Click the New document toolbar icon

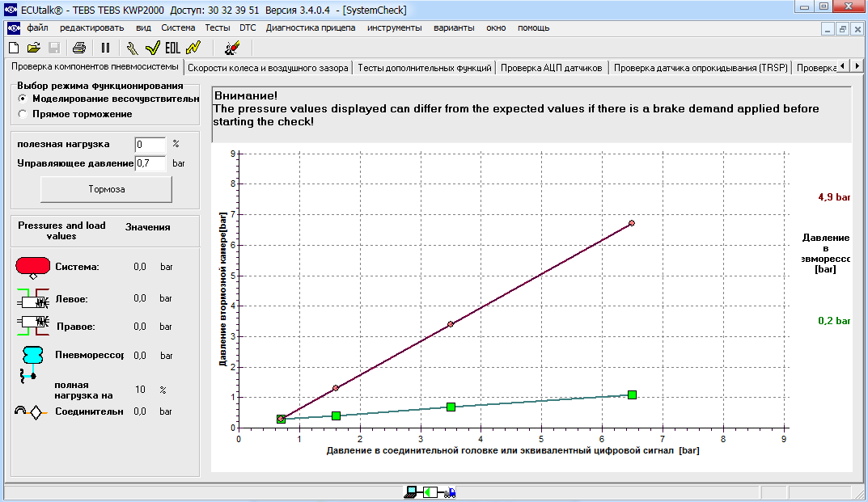[14, 48]
